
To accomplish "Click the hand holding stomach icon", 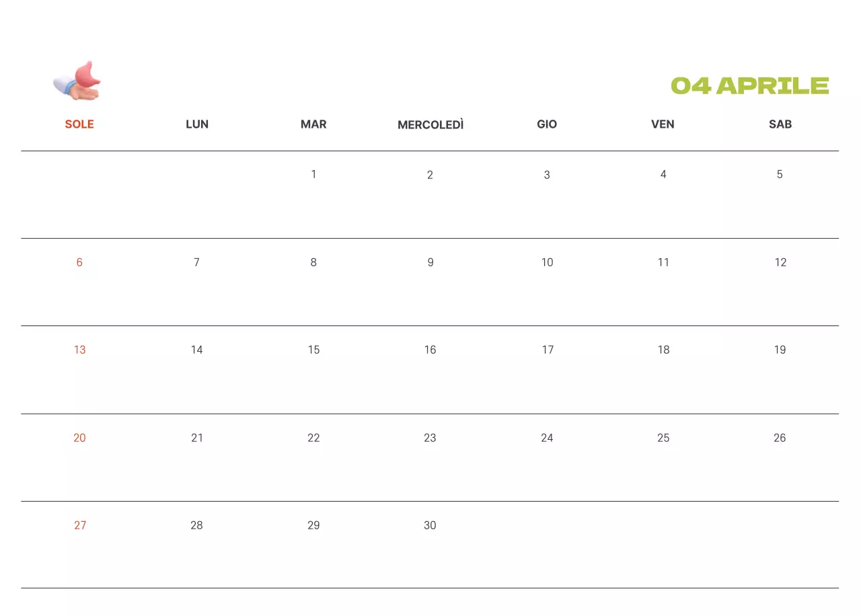I will tap(77, 81).
